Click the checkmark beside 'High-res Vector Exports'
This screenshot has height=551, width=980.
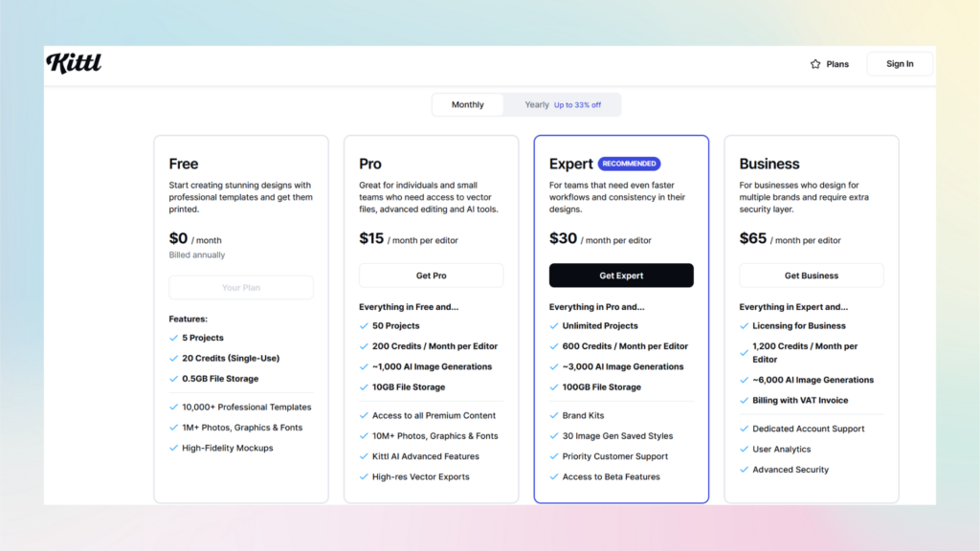click(364, 476)
